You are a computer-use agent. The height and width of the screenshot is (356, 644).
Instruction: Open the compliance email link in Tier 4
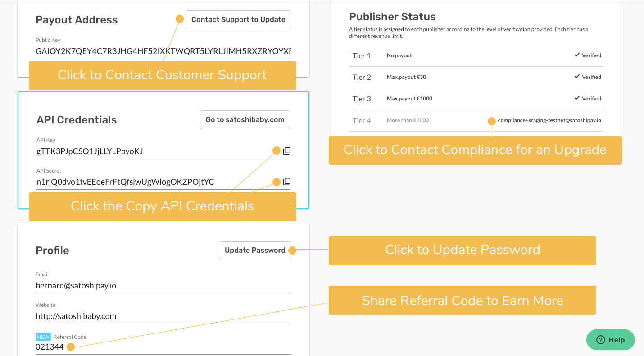(549, 120)
